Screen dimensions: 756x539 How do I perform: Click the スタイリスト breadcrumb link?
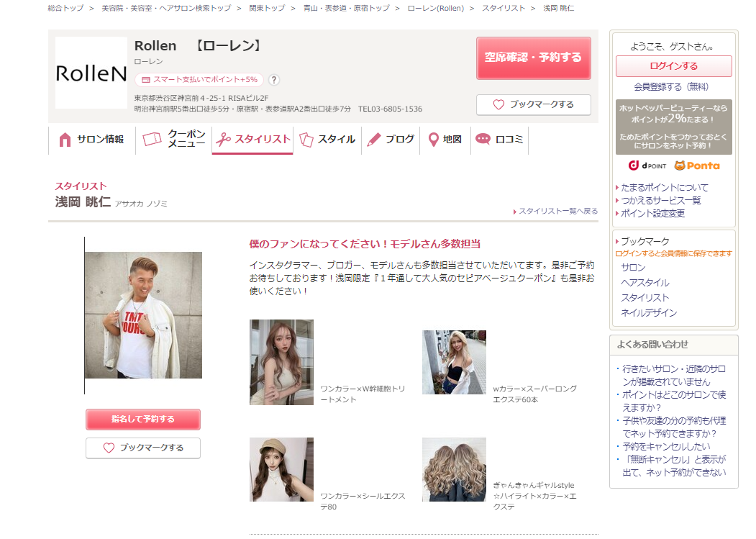tap(504, 8)
